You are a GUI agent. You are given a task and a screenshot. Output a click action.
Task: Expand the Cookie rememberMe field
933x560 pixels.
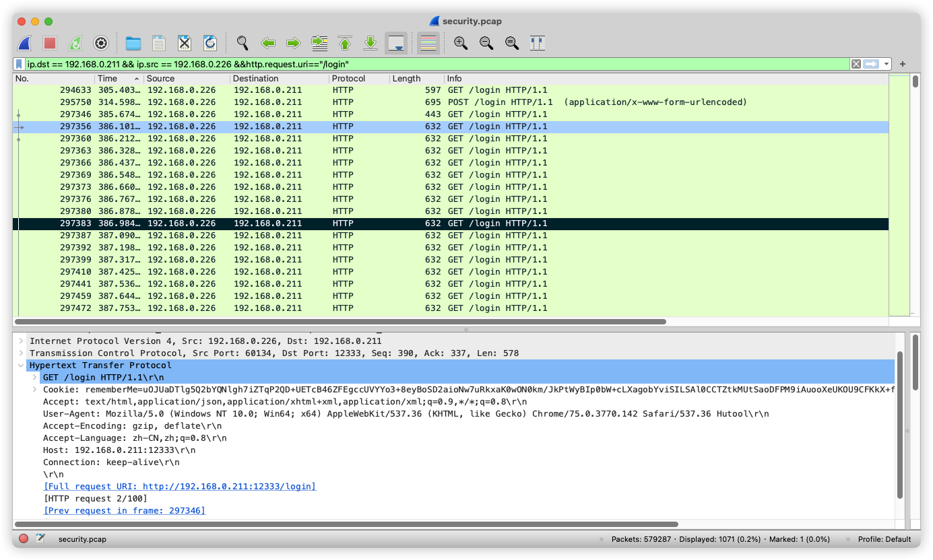click(x=34, y=390)
